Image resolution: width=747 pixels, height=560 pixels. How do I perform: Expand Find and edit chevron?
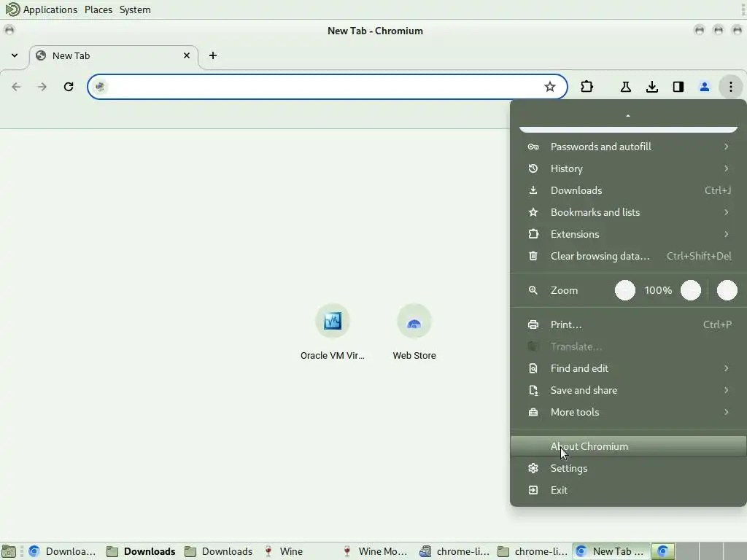(726, 368)
